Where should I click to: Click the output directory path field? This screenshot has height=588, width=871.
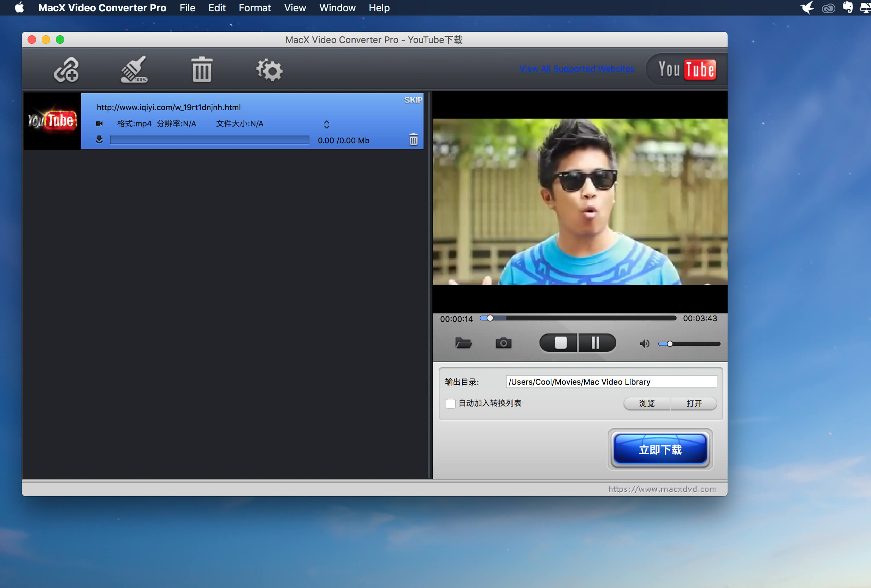pos(611,382)
